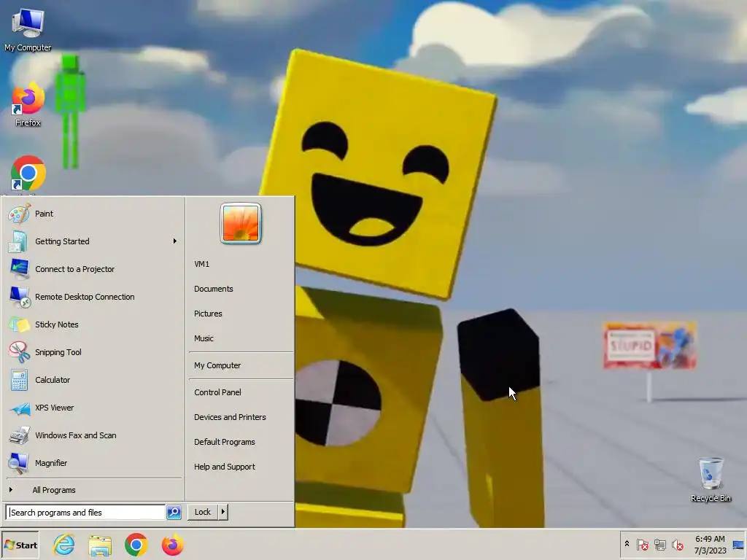The image size is (747, 560).
Task: Click the search magnifier button
Action: point(174,512)
